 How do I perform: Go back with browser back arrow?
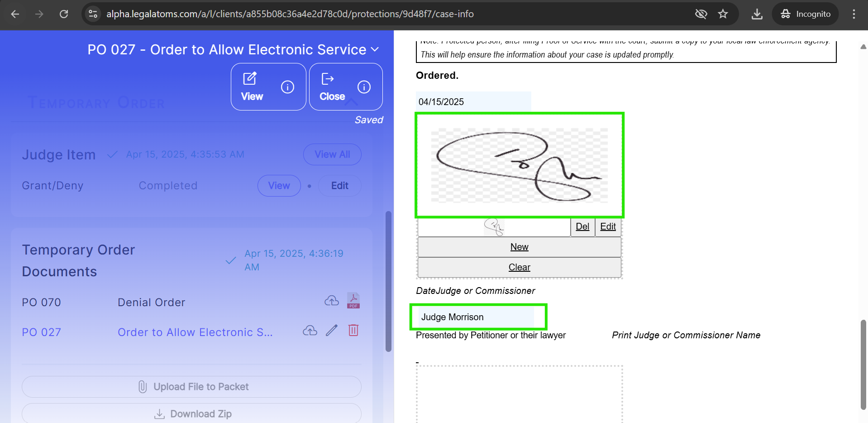pyautogui.click(x=15, y=14)
